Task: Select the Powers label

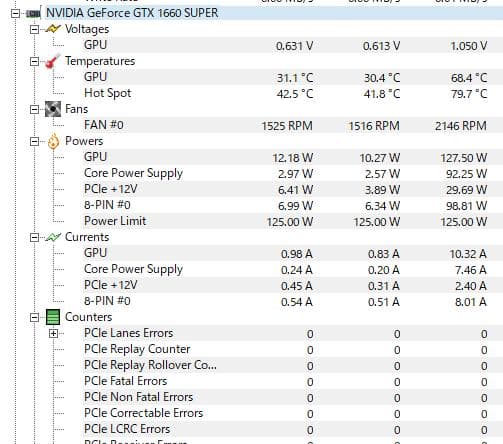Action: [x=84, y=141]
